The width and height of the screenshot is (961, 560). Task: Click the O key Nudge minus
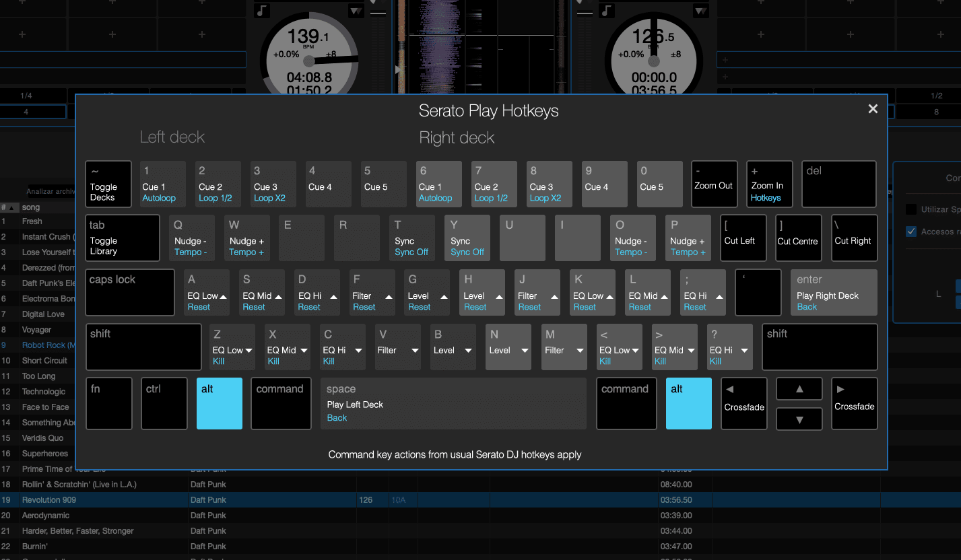click(633, 238)
